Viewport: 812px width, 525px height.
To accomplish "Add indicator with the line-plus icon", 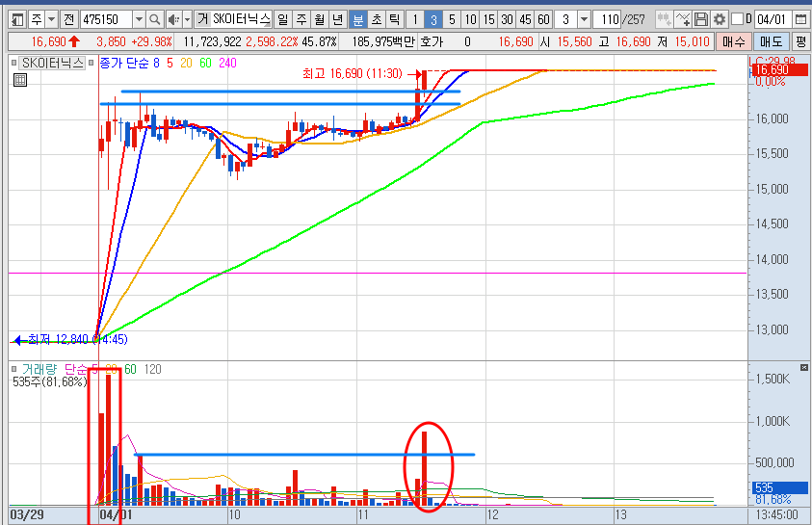I will tap(683, 19).
